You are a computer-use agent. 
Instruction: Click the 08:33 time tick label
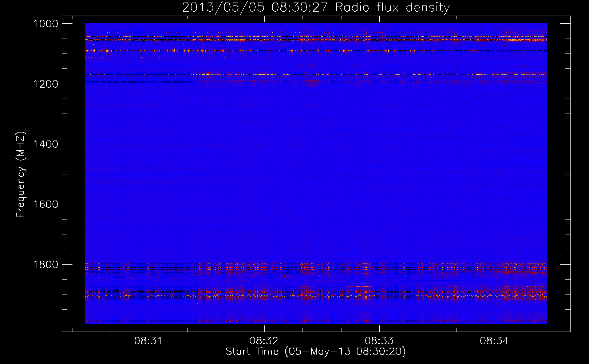[x=379, y=341]
